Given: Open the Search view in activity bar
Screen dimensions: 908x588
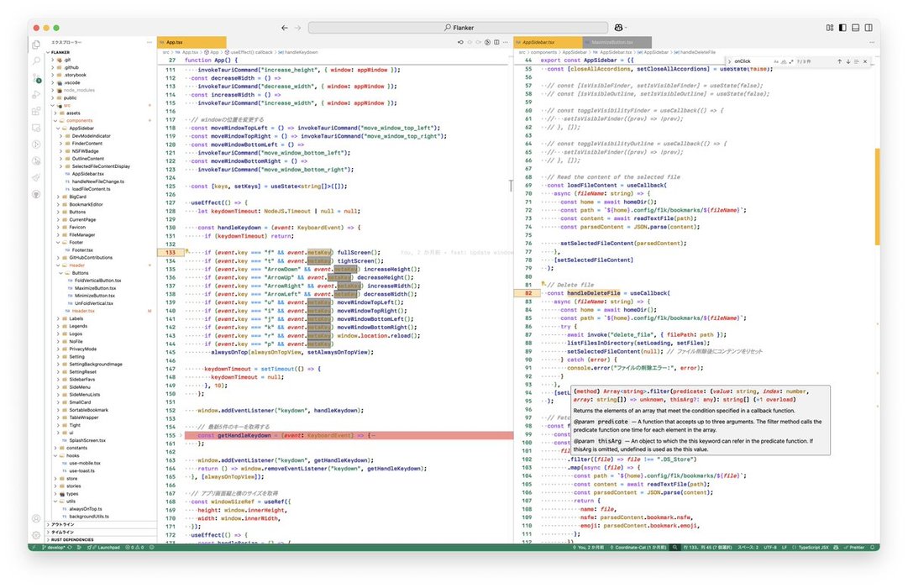Looking at the screenshot, I should click(36, 61).
